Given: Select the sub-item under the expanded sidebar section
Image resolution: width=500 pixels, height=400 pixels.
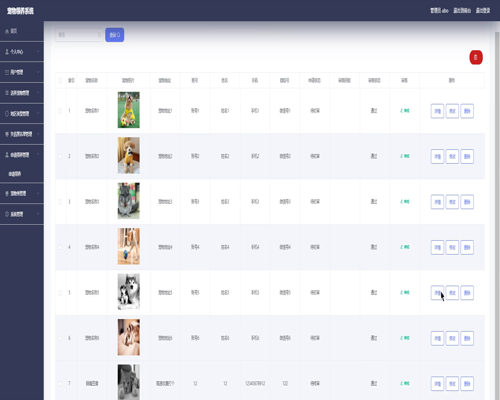Looking at the screenshot, I should (15, 174).
